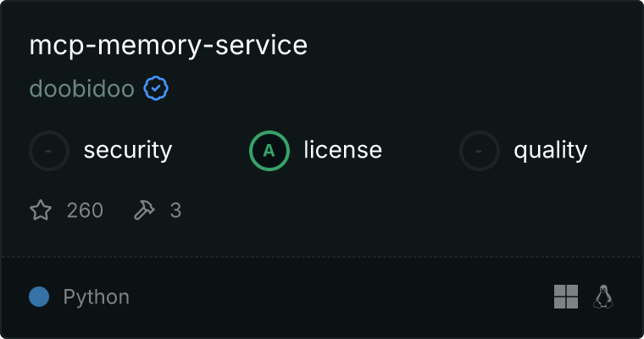
Task: Click the tools count number 3
Action: pyautogui.click(x=175, y=210)
